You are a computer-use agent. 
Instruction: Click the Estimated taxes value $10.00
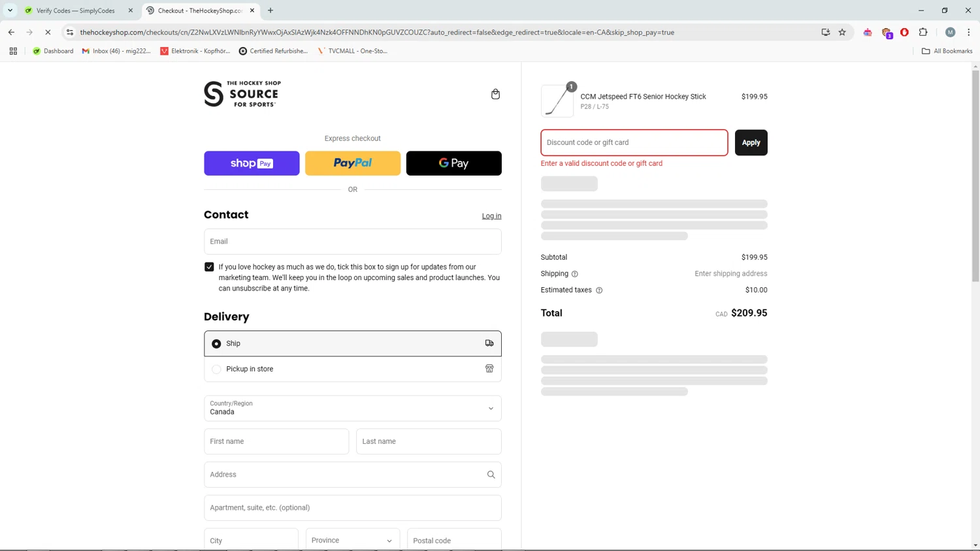click(x=757, y=290)
